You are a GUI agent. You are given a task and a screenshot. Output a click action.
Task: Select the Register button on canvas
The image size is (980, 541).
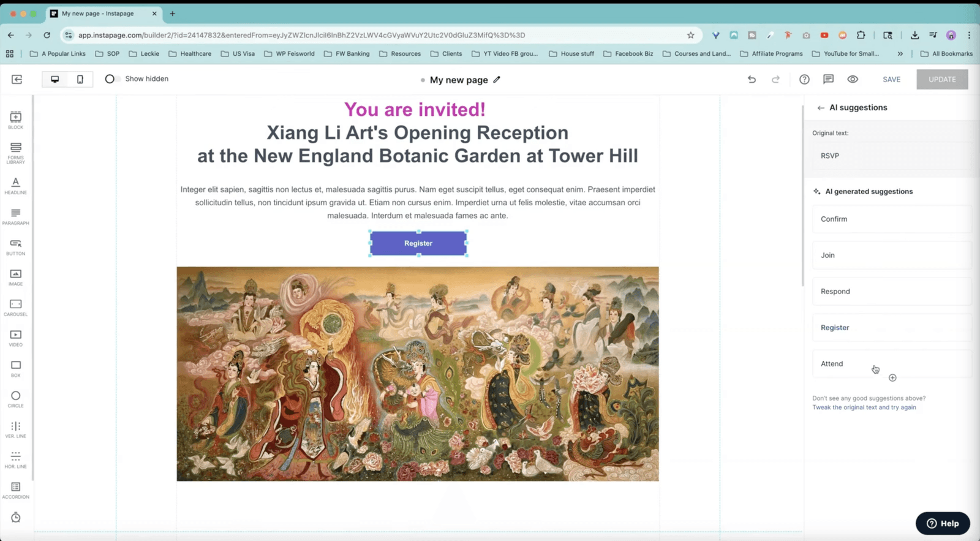click(418, 243)
